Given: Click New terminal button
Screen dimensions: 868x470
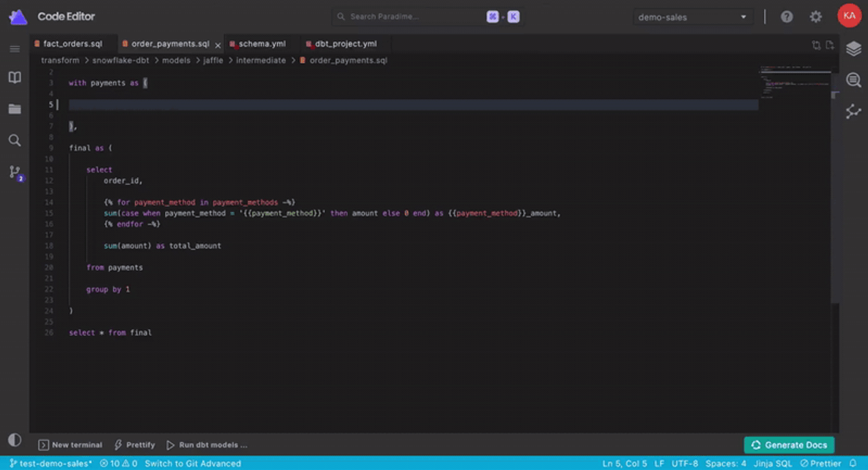Looking at the screenshot, I should point(70,445).
